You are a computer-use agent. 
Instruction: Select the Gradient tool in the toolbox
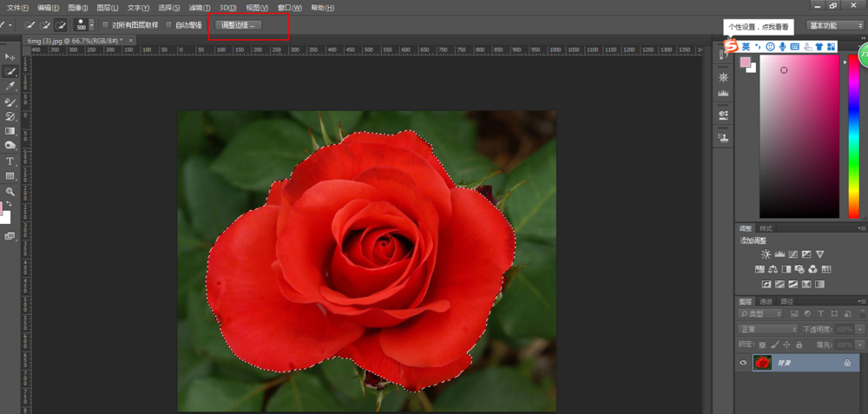click(x=10, y=131)
